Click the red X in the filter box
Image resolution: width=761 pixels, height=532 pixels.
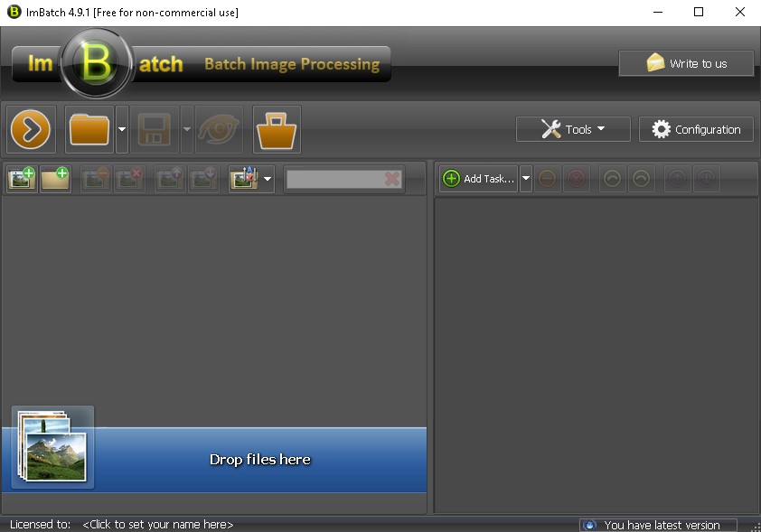coord(392,179)
